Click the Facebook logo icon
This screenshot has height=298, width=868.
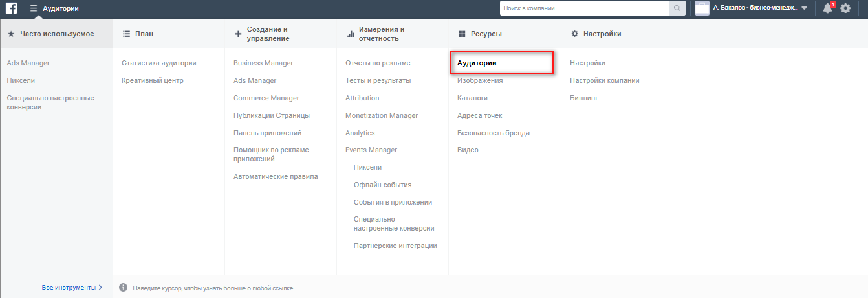click(x=11, y=8)
